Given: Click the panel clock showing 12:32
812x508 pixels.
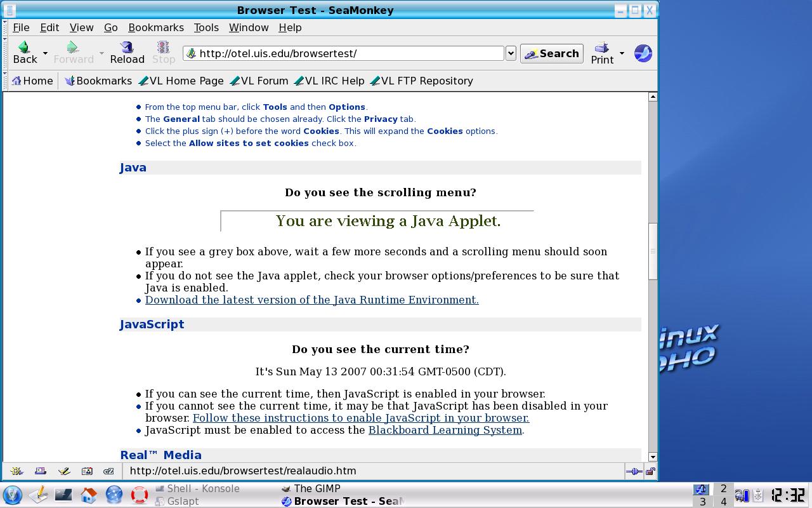Looking at the screenshot, I should [789, 495].
